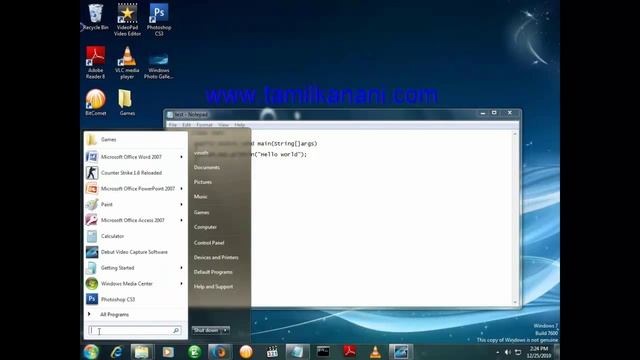Open Windows Photo Gallery desktop shortcut
This screenshot has width=640, height=360.
pos(159,65)
